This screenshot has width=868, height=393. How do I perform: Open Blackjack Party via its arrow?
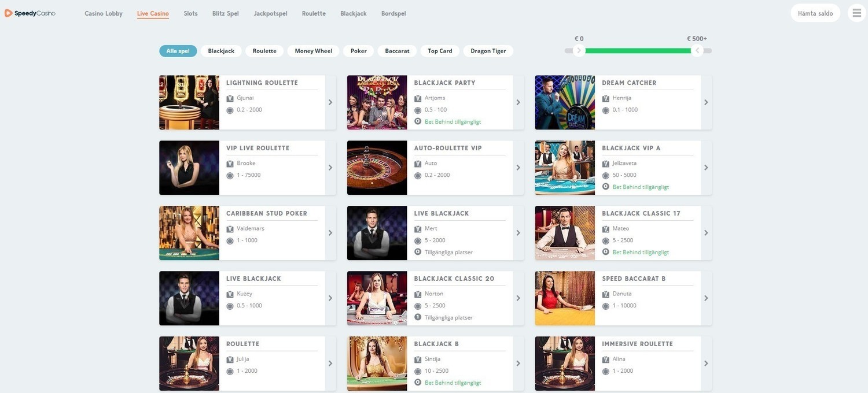(x=518, y=102)
